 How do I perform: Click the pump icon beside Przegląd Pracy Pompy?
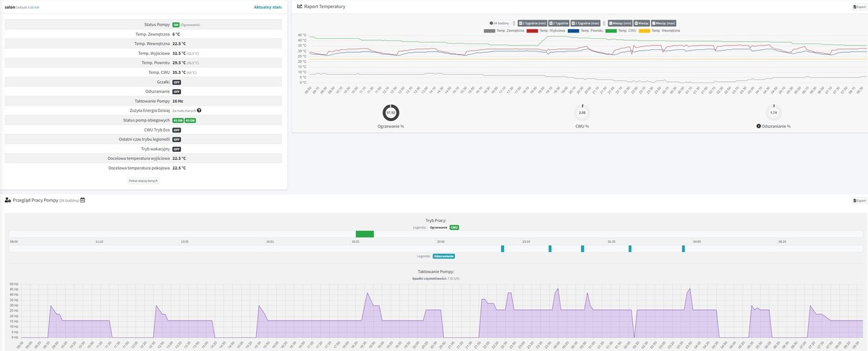[7, 200]
